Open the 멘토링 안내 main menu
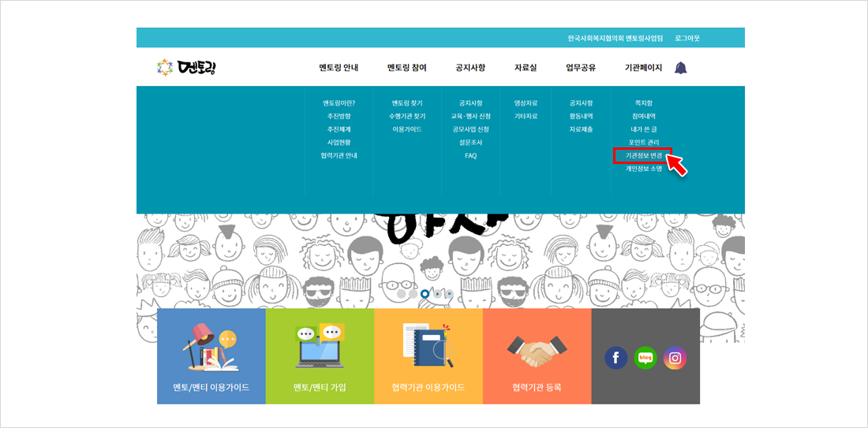Viewport: 868px width, 428px height. (339, 68)
